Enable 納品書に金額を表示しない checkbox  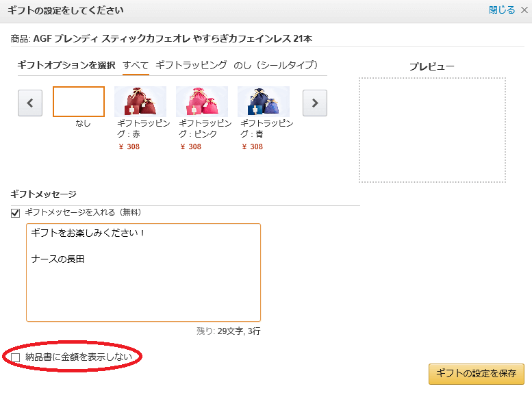point(16,357)
